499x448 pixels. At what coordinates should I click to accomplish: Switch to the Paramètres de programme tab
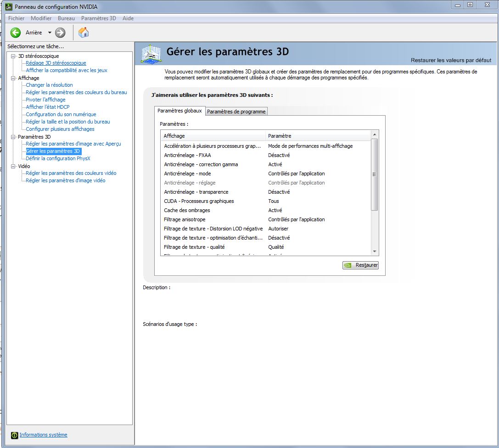236,112
